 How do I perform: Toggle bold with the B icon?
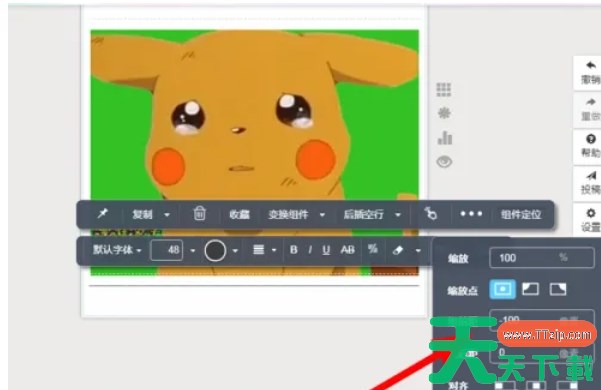click(294, 250)
